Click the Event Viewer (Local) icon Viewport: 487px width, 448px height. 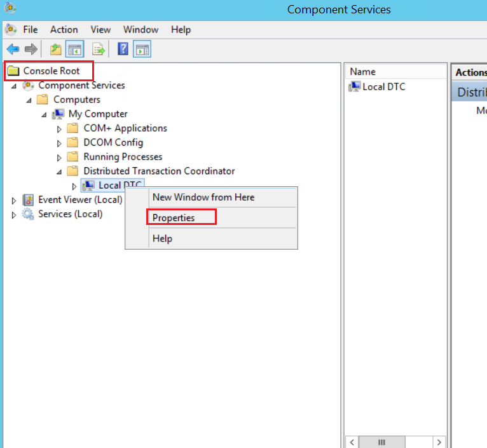(28, 200)
